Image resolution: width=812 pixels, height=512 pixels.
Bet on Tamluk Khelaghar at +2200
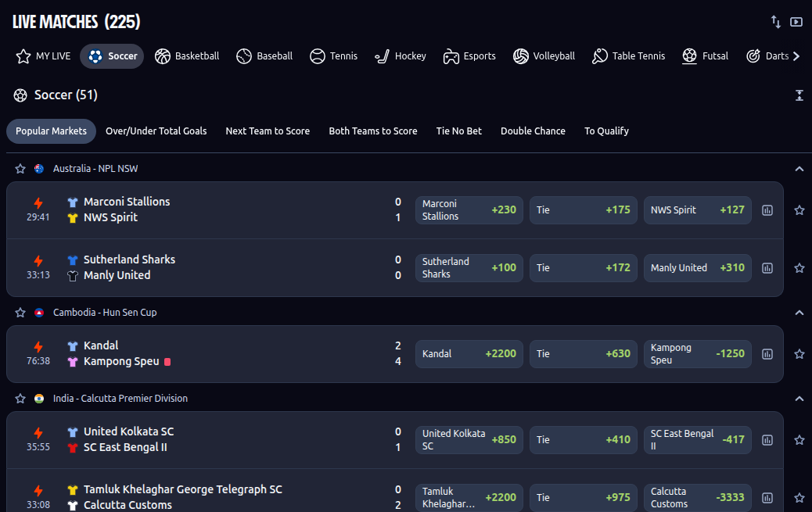(469, 497)
